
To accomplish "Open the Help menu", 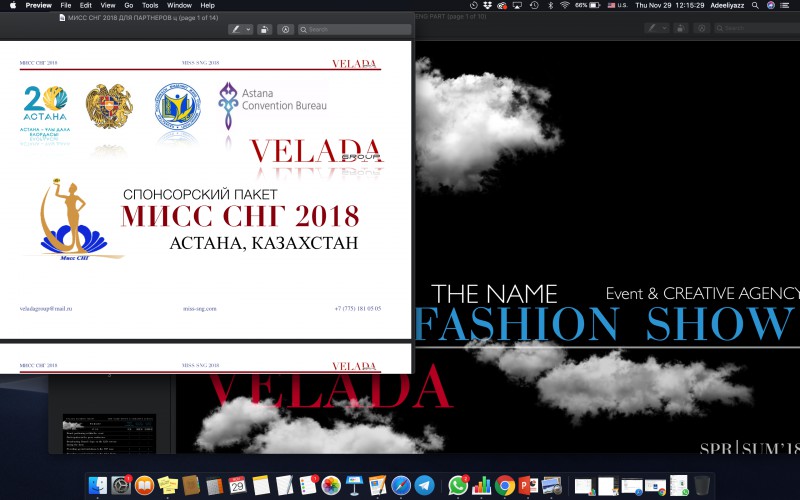I will [x=207, y=5].
